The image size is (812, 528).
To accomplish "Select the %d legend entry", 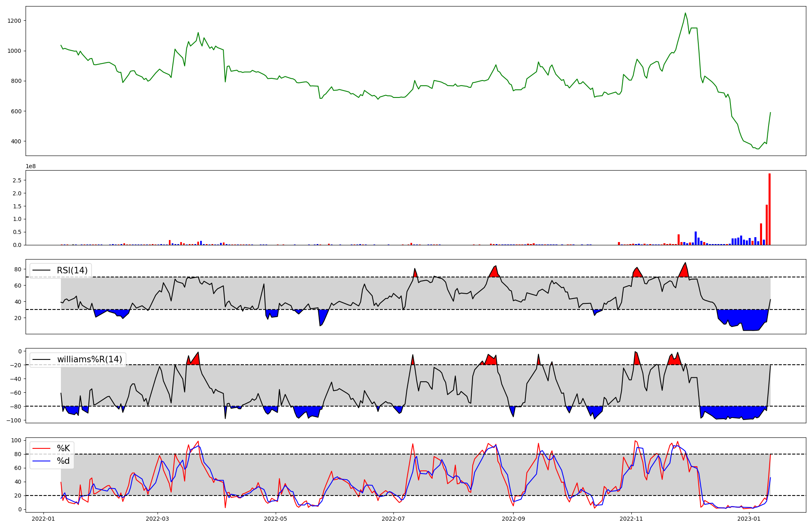I will pos(63,461).
